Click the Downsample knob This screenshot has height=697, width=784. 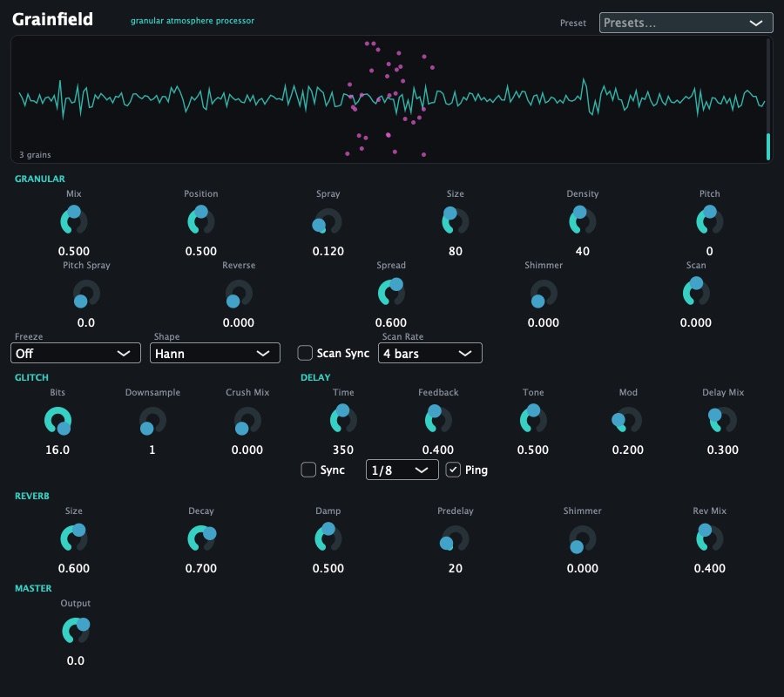point(152,421)
